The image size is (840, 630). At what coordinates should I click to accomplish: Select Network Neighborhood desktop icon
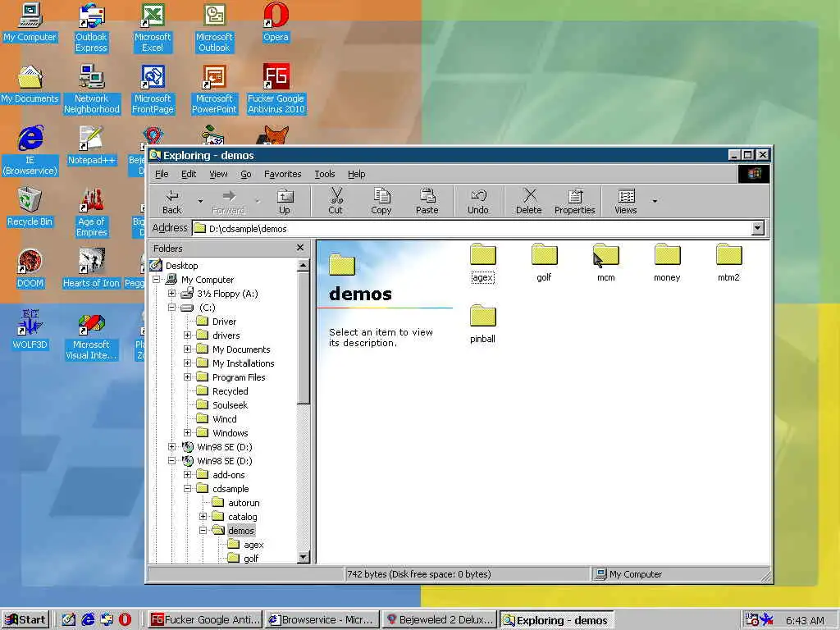click(92, 89)
